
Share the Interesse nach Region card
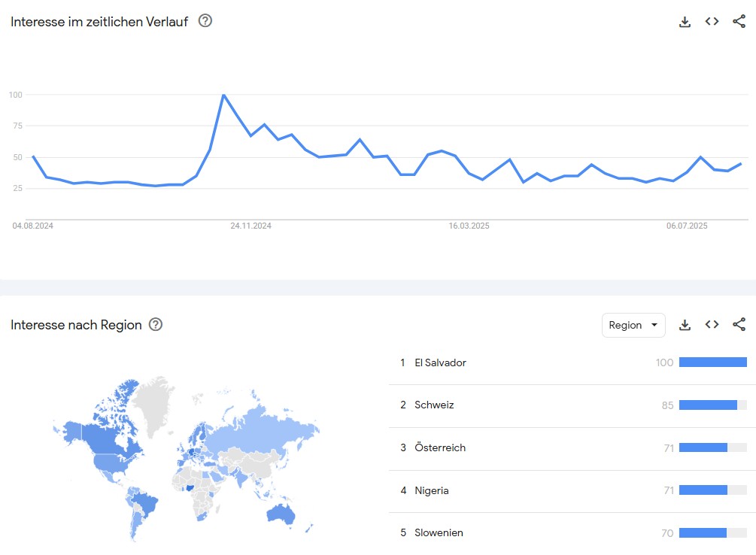739,325
